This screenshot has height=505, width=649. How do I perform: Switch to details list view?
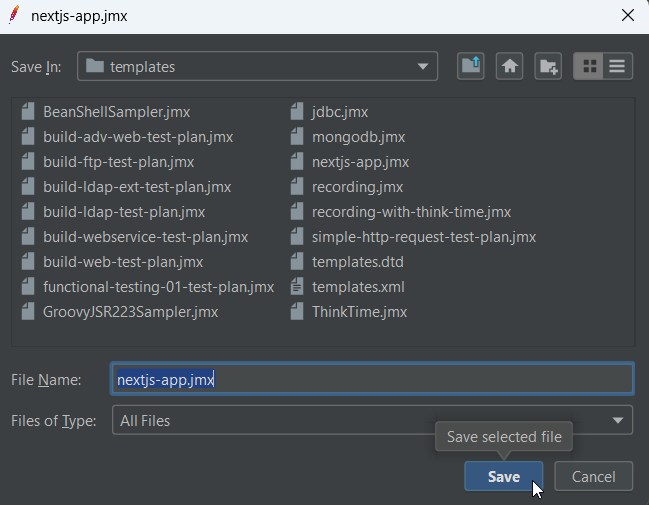coord(617,66)
